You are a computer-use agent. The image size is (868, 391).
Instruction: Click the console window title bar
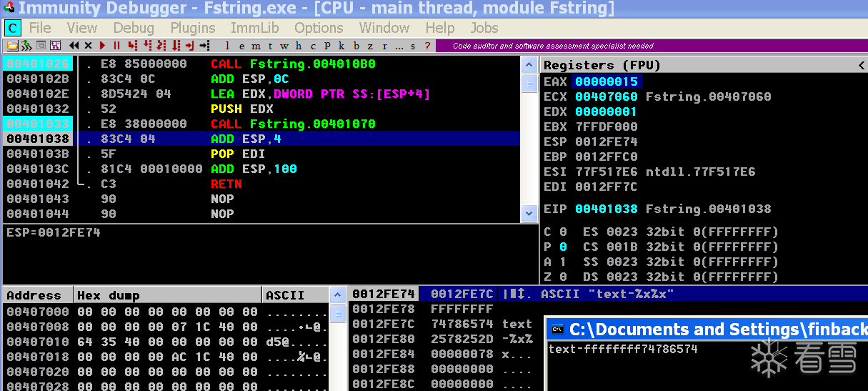pyautogui.click(x=707, y=330)
